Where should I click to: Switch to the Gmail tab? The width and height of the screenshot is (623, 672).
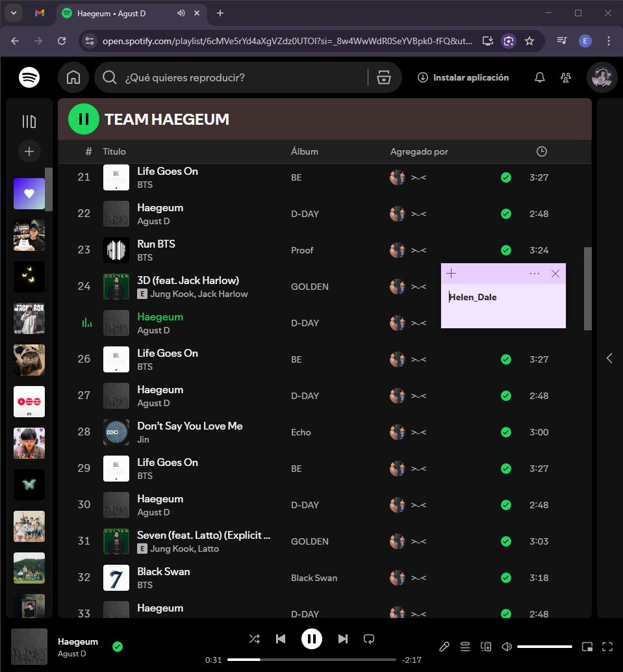coord(40,13)
